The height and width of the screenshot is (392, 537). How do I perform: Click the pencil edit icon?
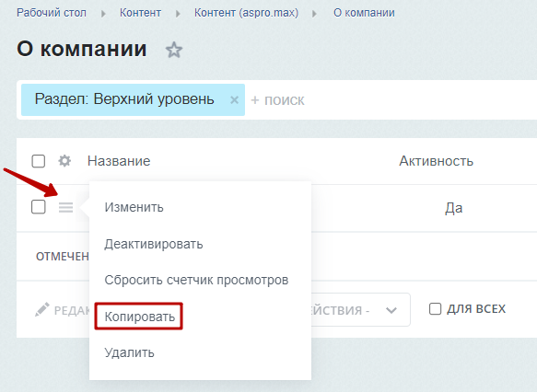tap(42, 309)
